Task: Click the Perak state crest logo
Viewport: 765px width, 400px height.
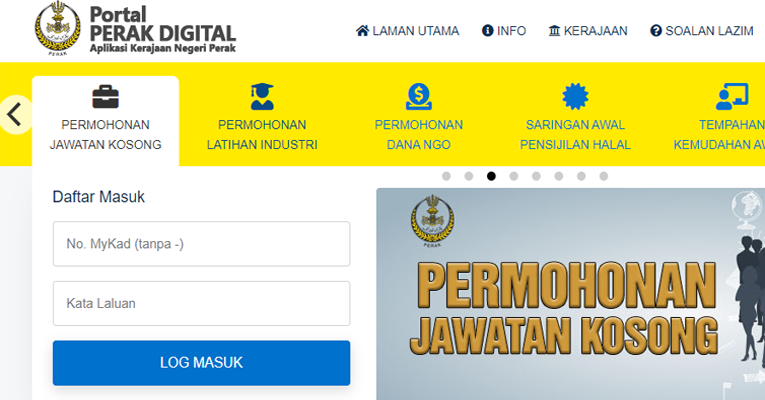Action: 58,29
